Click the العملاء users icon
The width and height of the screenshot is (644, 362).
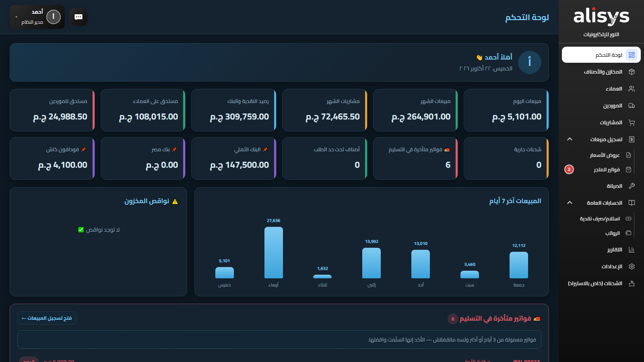tap(632, 88)
